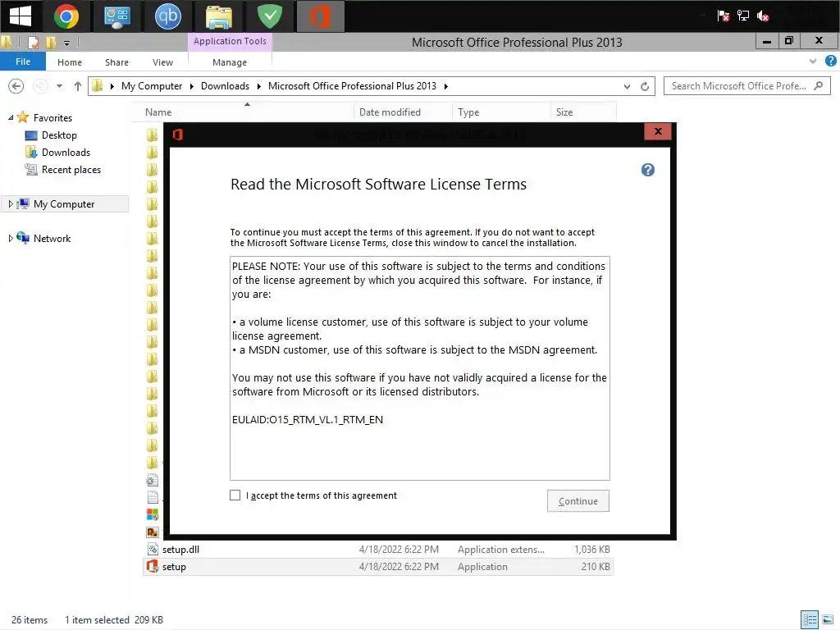The image size is (840, 630).
Task: Open help in the Office setup dialog
Action: pyautogui.click(x=648, y=170)
